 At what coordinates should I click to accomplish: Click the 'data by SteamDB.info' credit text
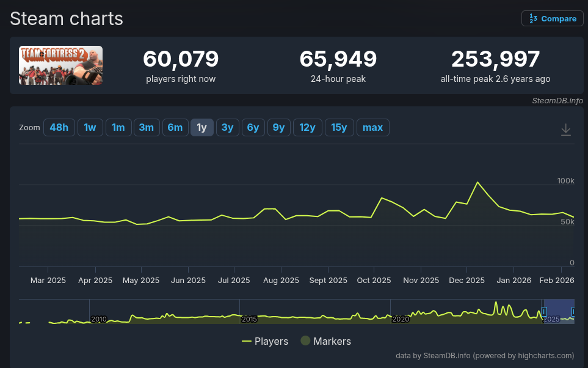click(x=485, y=355)
